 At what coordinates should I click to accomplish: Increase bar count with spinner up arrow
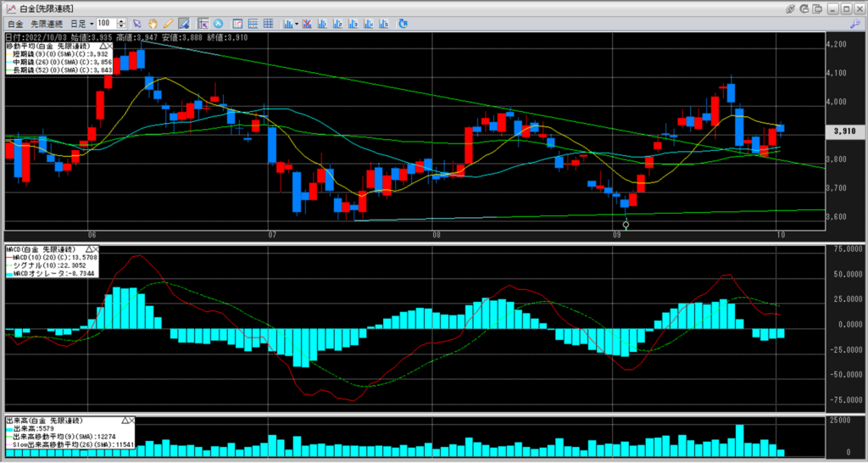click(122, 21)
